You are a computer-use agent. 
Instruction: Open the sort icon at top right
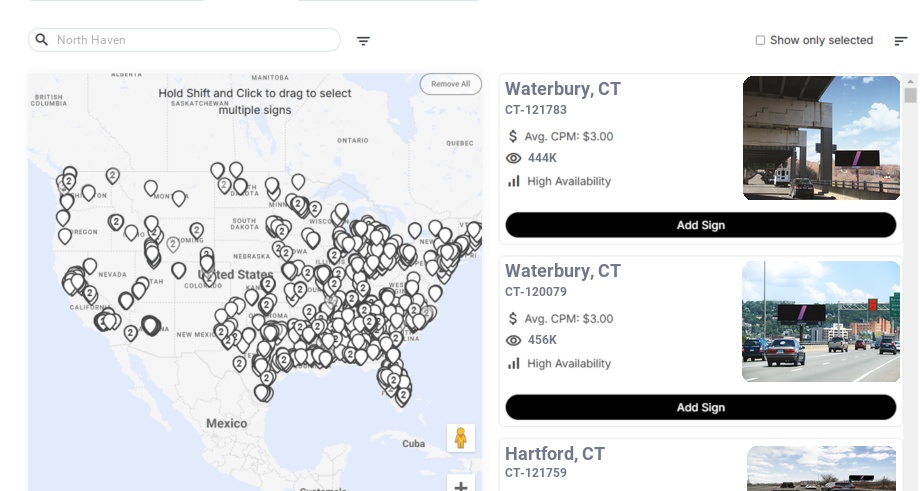[x=900, y=41]
